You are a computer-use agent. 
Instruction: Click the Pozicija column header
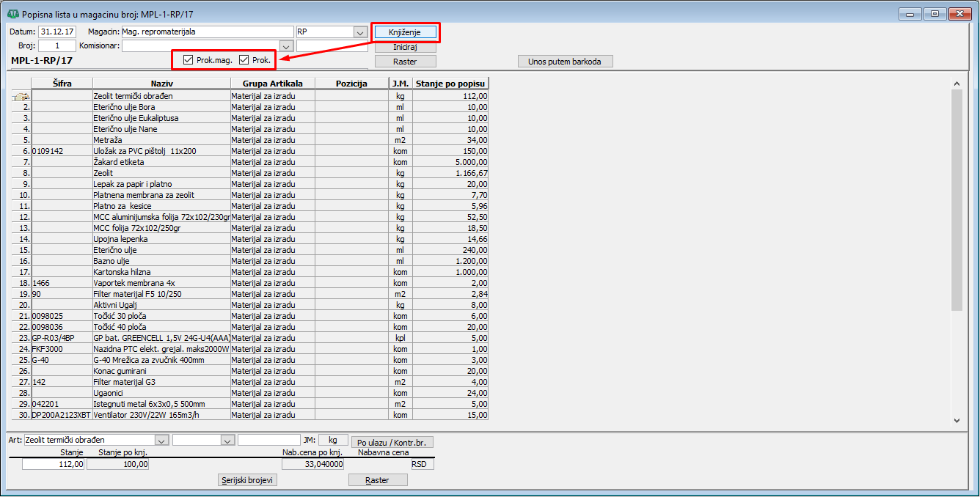click(x=352, y=84)
